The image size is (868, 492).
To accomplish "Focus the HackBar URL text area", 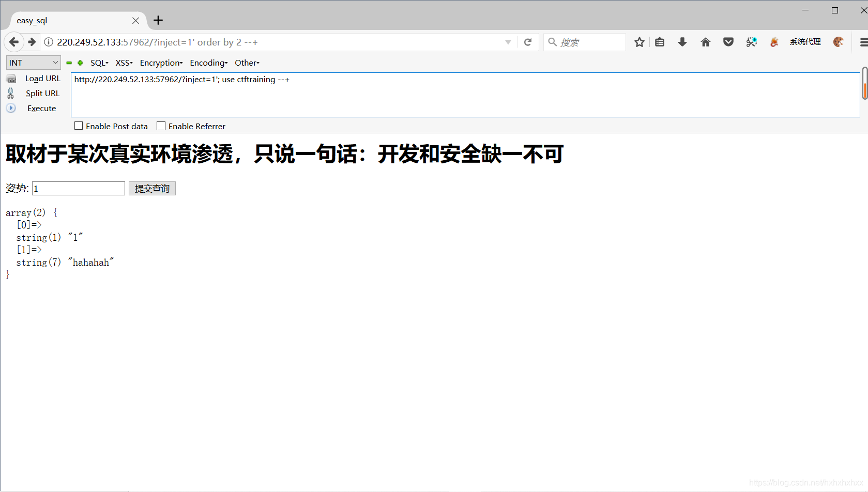I will pos(465,95).
